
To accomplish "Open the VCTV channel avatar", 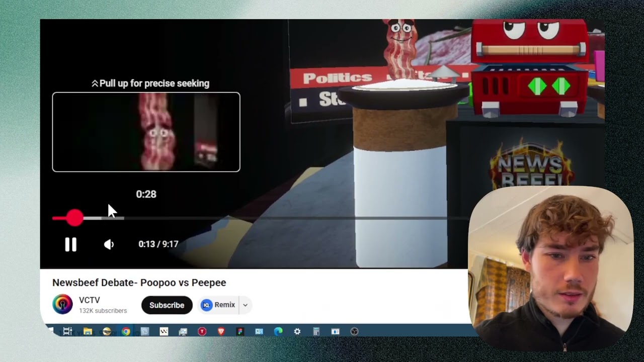I will [x=62, y=304].
